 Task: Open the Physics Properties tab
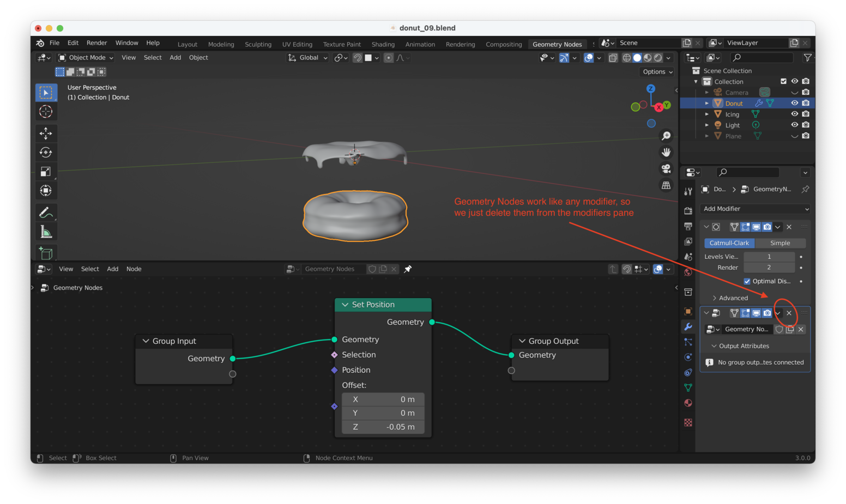click(x=688, y=357)
